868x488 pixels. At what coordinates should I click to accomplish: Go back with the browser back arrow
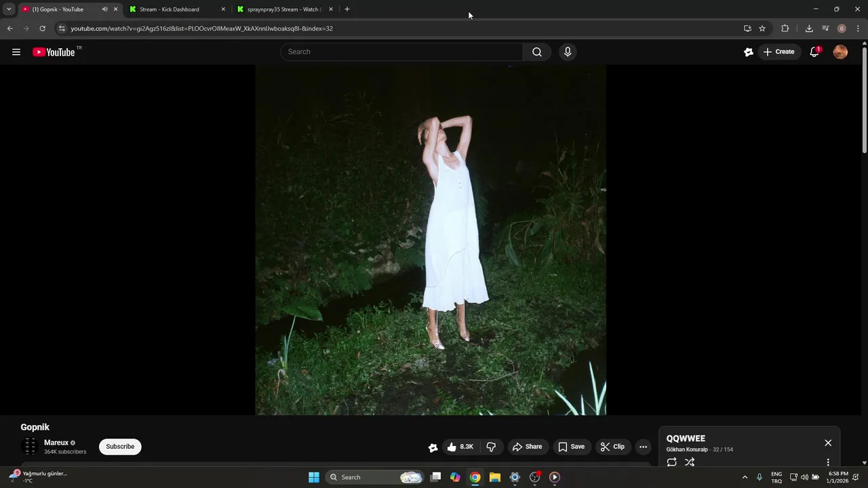9,28
